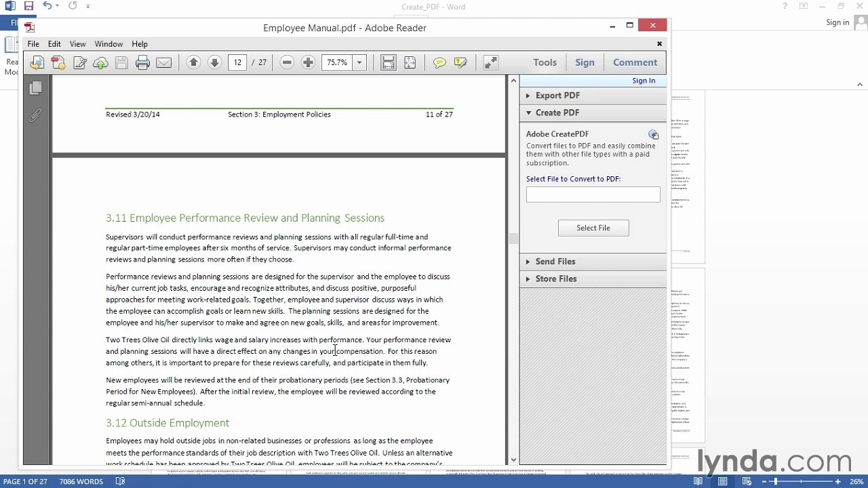868x488 pixels.
Task: Print the document using printer icon
Action: pos(142,62)
